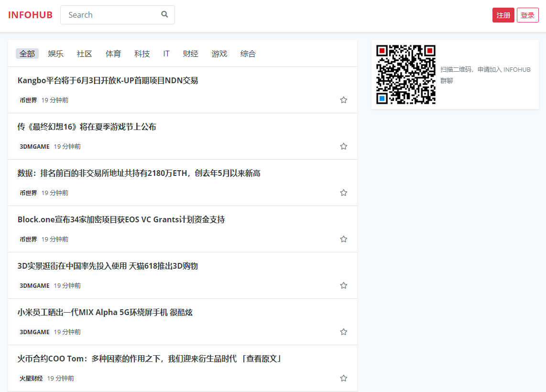
Task: Open article 火币合约COO Tom 衍生品时代
Action: 150,359
